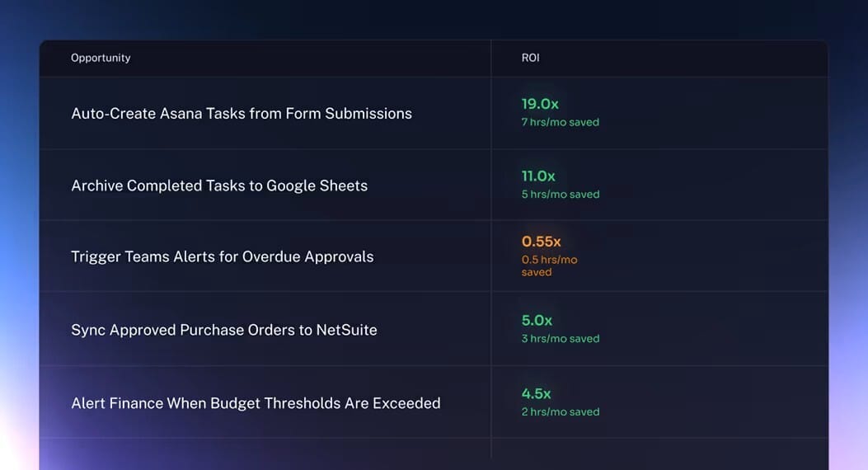Click the column divider in the header row
This screenshot has width=868, height=470.
click(491, 58)
